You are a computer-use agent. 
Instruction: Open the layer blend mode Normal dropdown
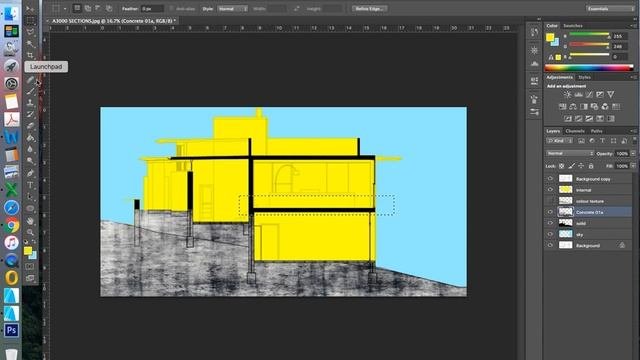click(569, 153)
